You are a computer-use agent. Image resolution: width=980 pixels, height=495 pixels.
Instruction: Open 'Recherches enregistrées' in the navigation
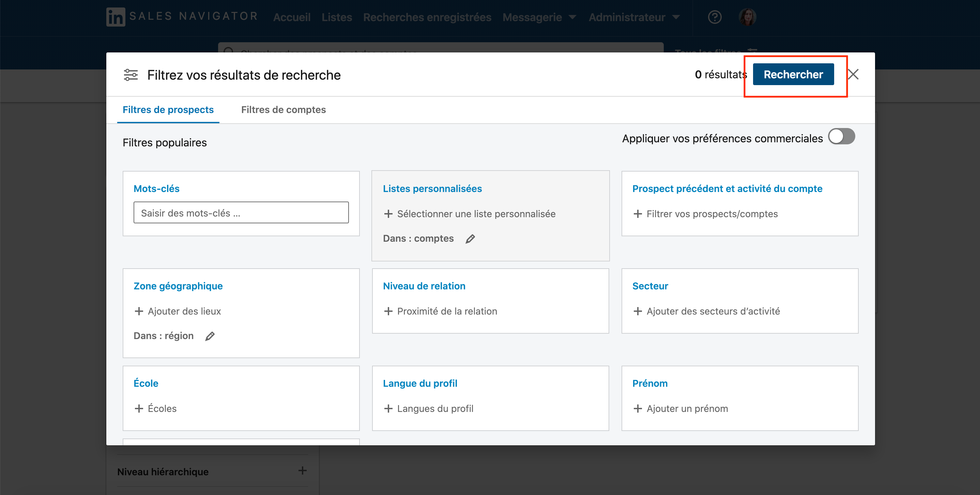coord(427,17)
